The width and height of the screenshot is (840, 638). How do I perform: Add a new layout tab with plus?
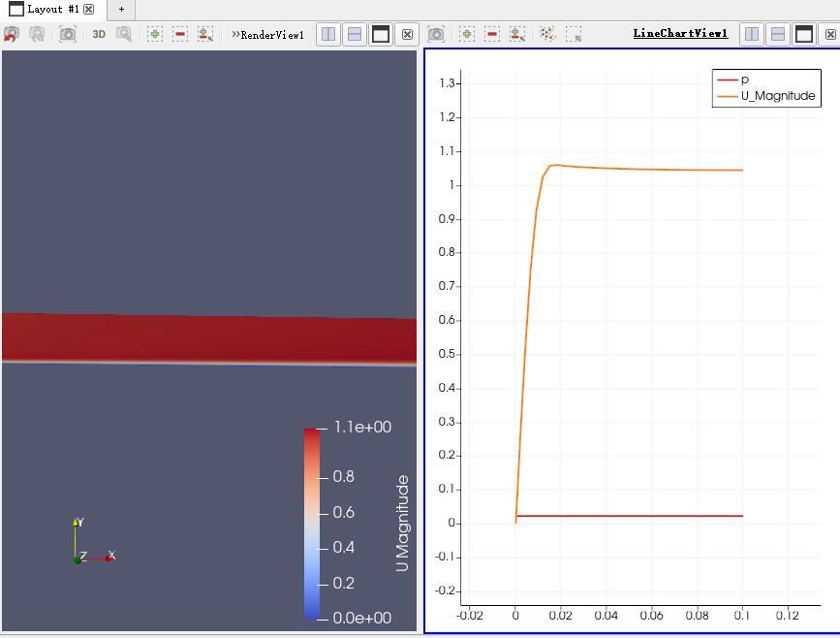121,9
